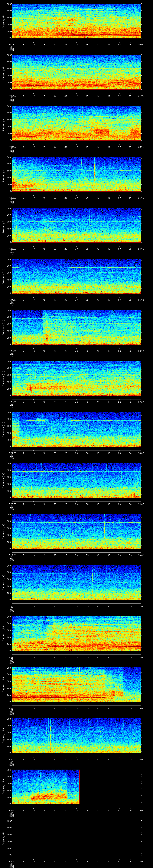Select the spectrogram panel starting at 7:31:00

[x=77, y=634]
